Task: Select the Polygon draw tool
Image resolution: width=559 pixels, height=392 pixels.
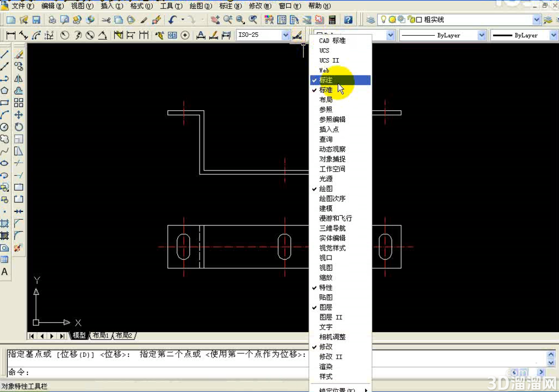Action: 4,91
